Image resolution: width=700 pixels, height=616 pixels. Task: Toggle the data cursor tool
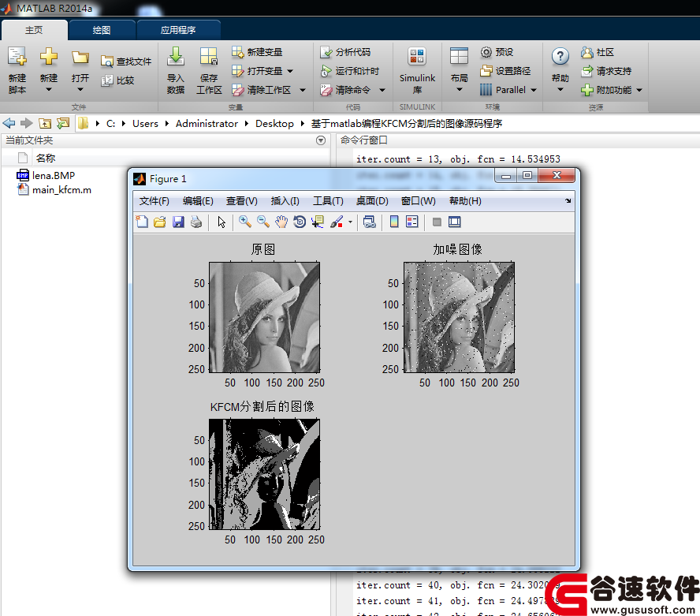(318, 222)
